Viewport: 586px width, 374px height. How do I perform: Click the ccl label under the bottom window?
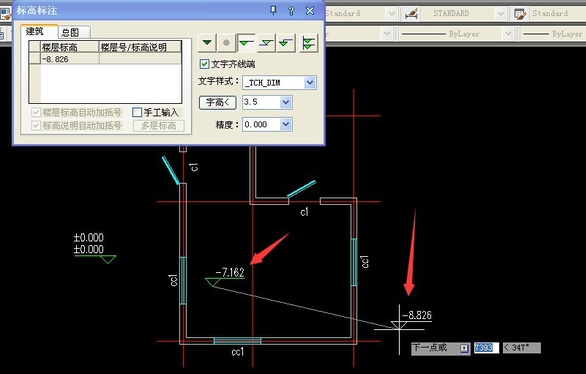pyautogui.click(x=238, y=352)
